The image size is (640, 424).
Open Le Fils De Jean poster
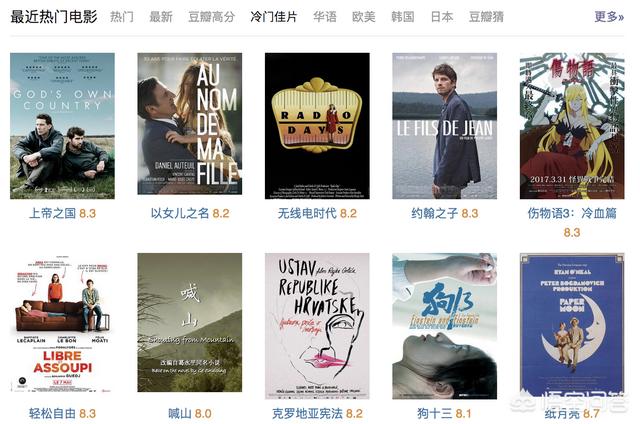(444, 126)
